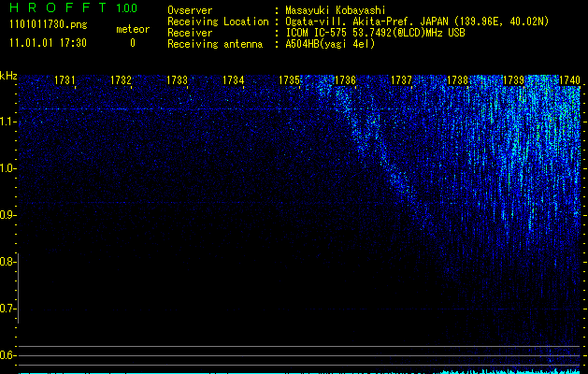The image size is (588, 374).
Task: Click the 1736 time marker
Action: (x=345, y=79)
